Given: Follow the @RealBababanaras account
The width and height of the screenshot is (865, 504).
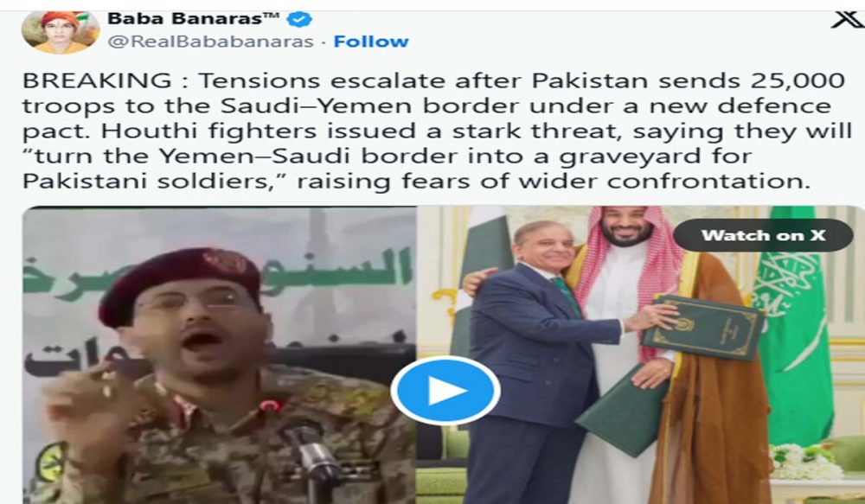Looking at the screenshot, I should [x=371, y=41].
